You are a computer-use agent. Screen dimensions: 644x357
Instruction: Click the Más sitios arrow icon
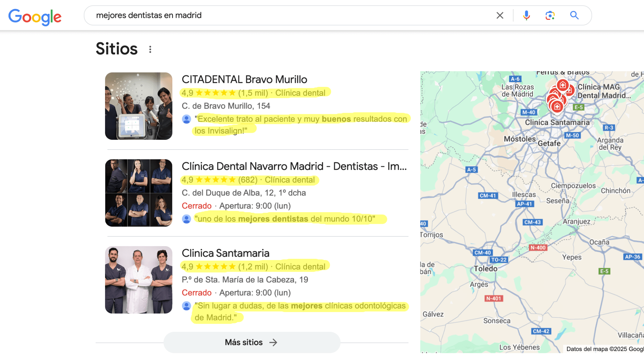coord(273,342)
